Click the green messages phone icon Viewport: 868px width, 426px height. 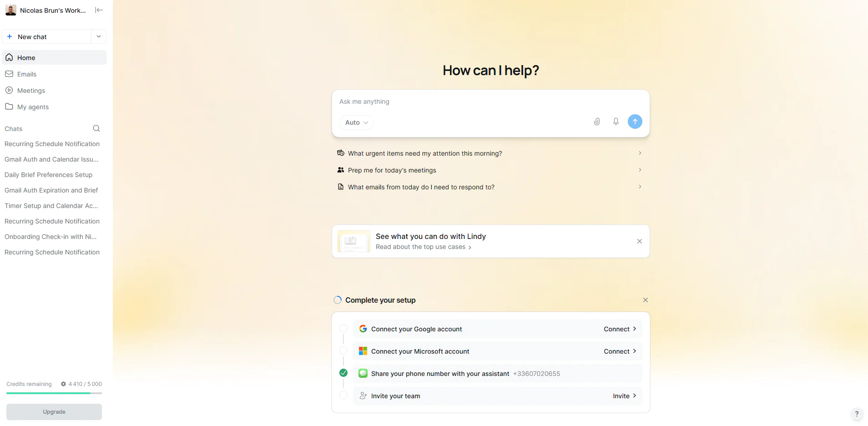[363, 373]
